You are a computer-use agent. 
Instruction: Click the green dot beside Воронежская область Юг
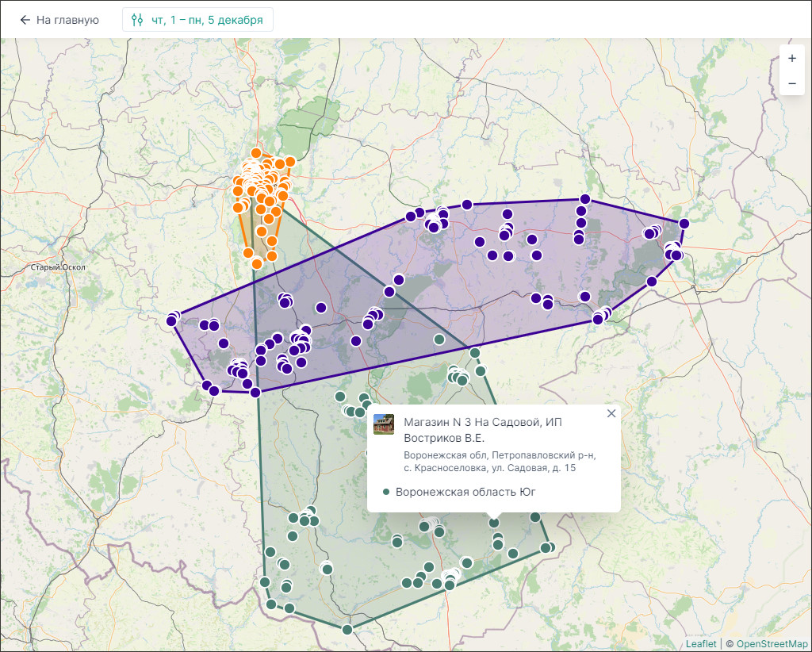coord(386,492)
